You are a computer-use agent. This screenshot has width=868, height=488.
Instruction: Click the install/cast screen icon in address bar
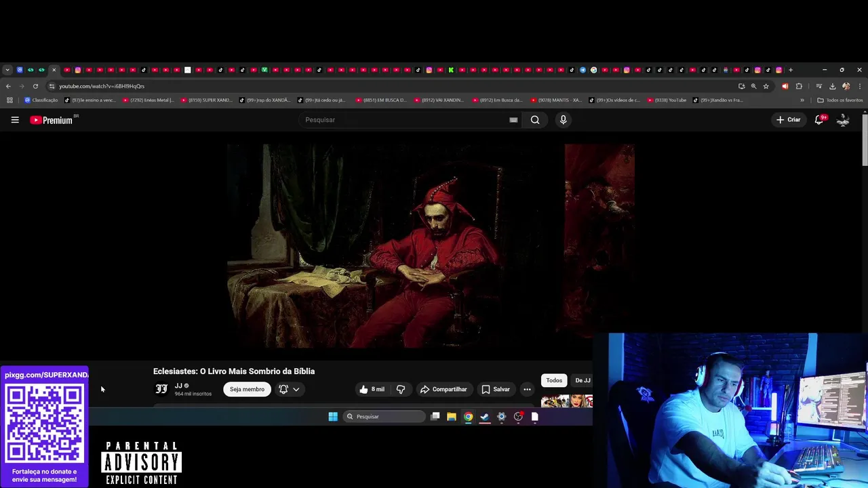click(741, 86)
